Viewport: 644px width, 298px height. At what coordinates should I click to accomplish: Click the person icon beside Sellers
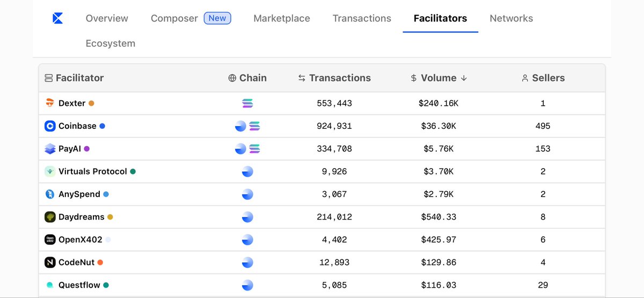click(x=525, y=78)
